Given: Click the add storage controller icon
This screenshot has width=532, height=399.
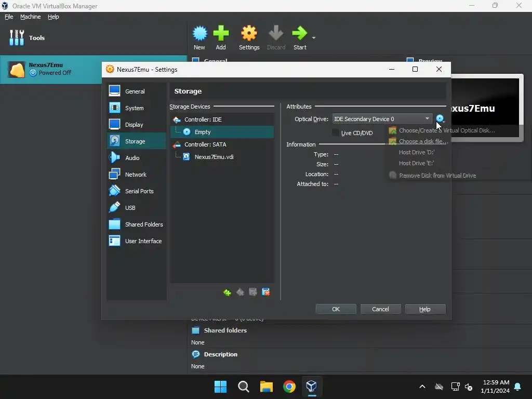Looking at the screenshot, I should 227,292.
